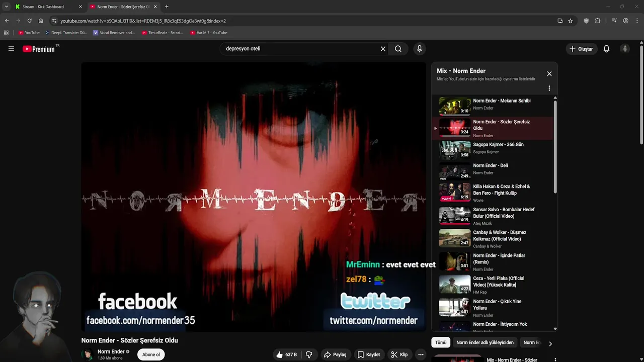Image resolution: width=644 pixels, height=362 pixels.
Task: Open browser extensions puzzle icon
Action: pyautogui.click(x=598, y=21)
